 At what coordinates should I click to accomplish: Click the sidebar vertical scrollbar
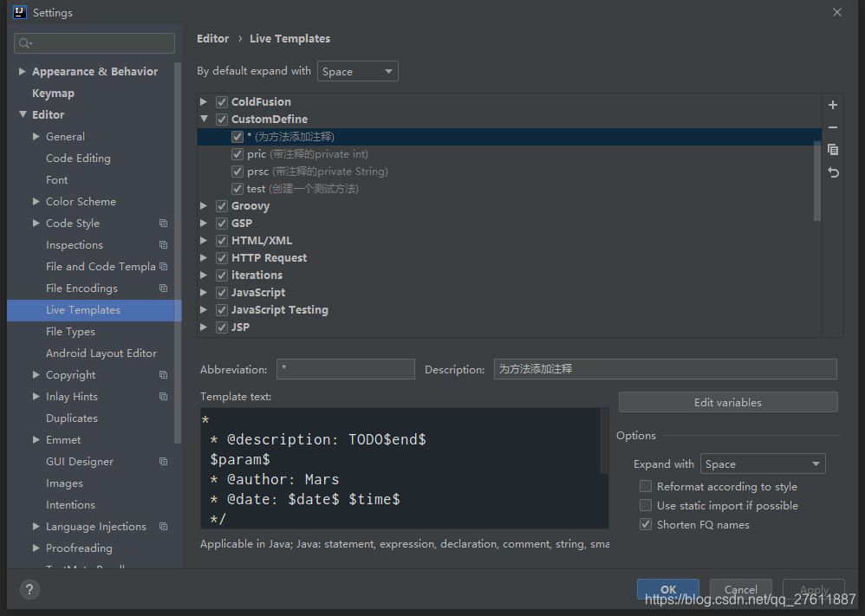(178, 253)
